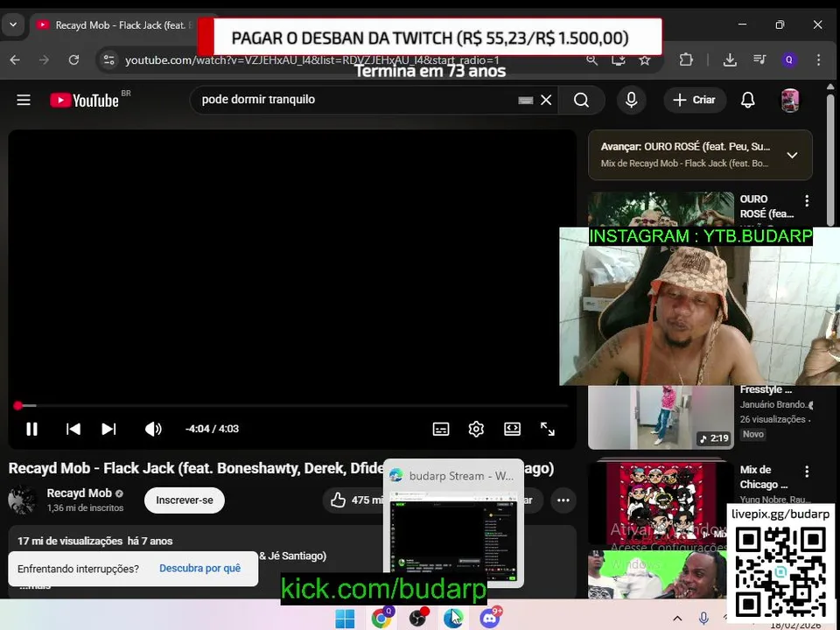840x630 pixels.
Task: Bookmark this page with star icon
Action: pyautogui.click(x=645, y=60)
